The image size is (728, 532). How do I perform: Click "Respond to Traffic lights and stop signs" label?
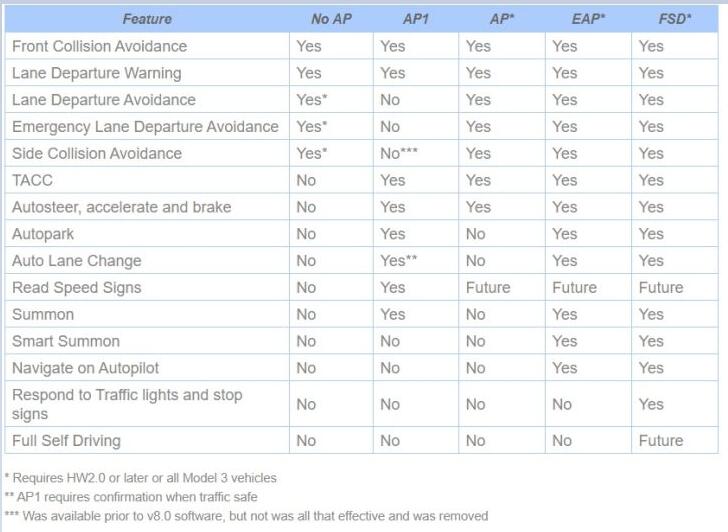tap(127, 404)
